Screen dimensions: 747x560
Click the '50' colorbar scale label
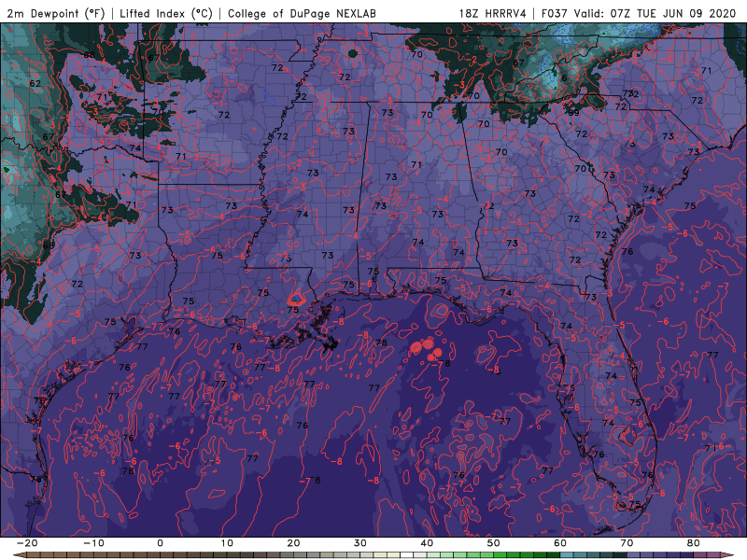click(494, 543)
